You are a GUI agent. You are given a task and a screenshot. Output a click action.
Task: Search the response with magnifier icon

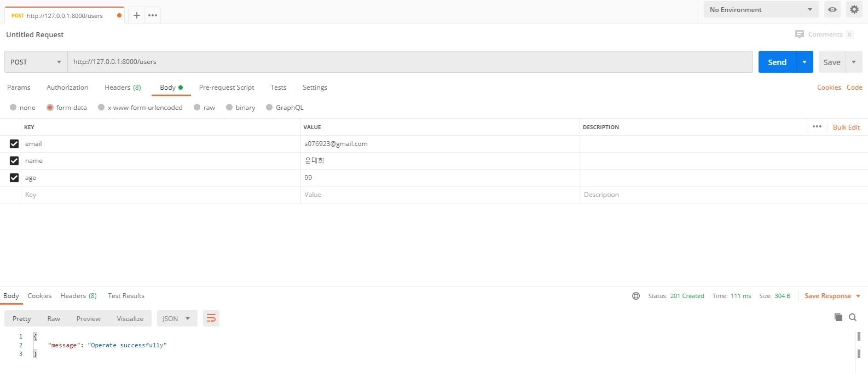tap(853, 317)
